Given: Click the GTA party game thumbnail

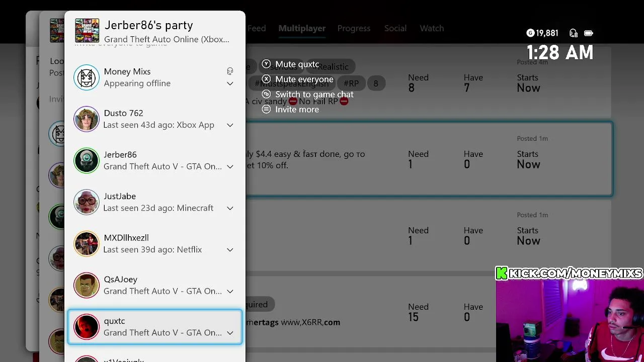Looking at the screenshot, I should point(87,31).
